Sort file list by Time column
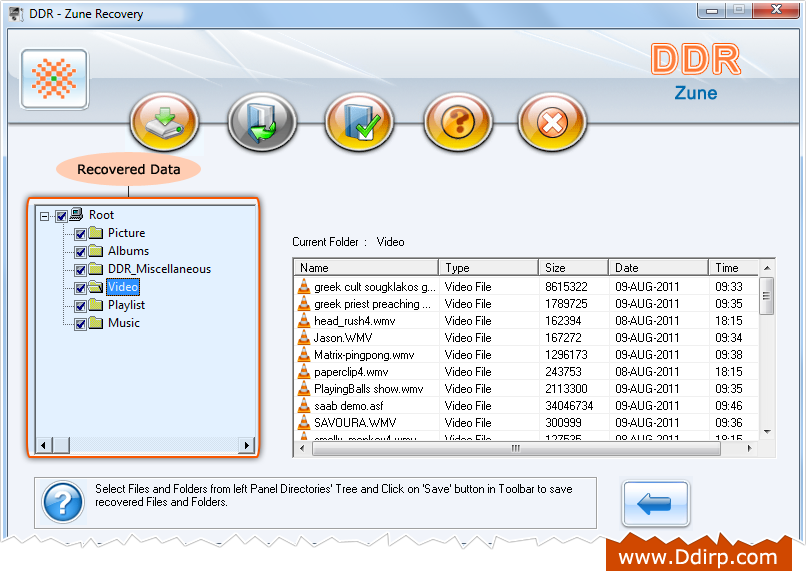The height and width of the screenshot is (571, 806). click(x=734, y=268)
